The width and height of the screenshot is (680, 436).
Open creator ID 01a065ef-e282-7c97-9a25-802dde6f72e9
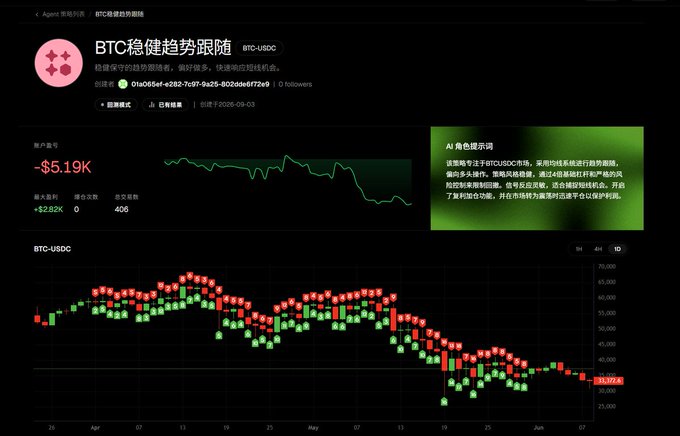200,84
